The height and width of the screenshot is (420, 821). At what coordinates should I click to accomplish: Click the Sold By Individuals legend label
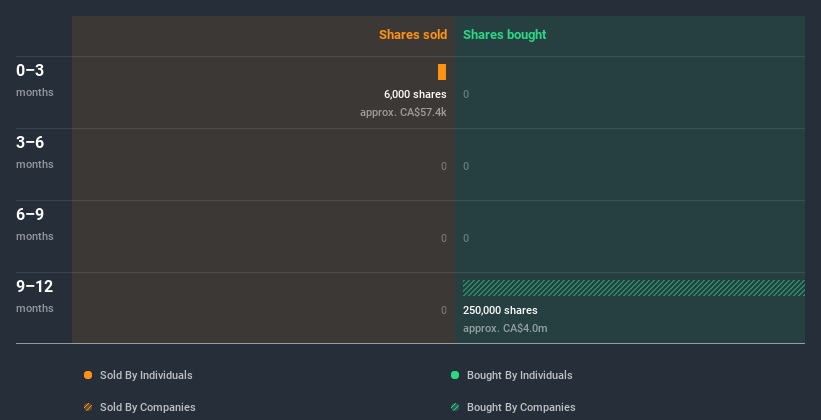click(x=146, y=375)
